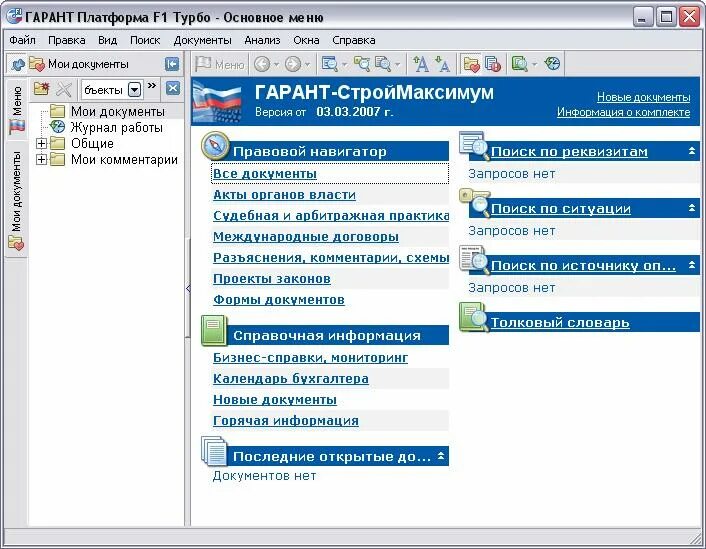
Task: Increase the font size
Action: 421,64
